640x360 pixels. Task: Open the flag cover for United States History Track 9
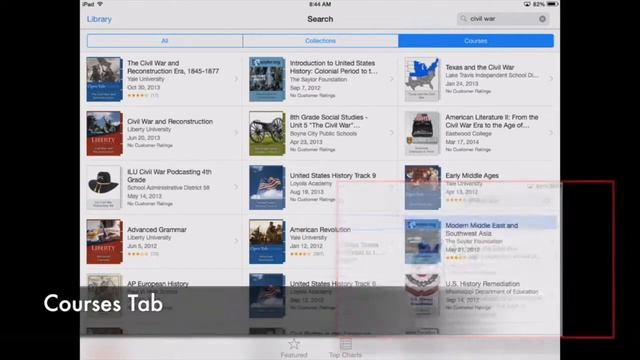[267, 187]
